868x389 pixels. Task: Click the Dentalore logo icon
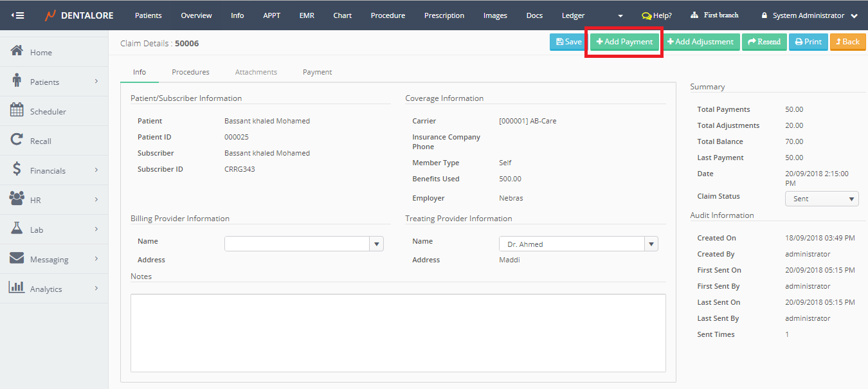[50, 15]
